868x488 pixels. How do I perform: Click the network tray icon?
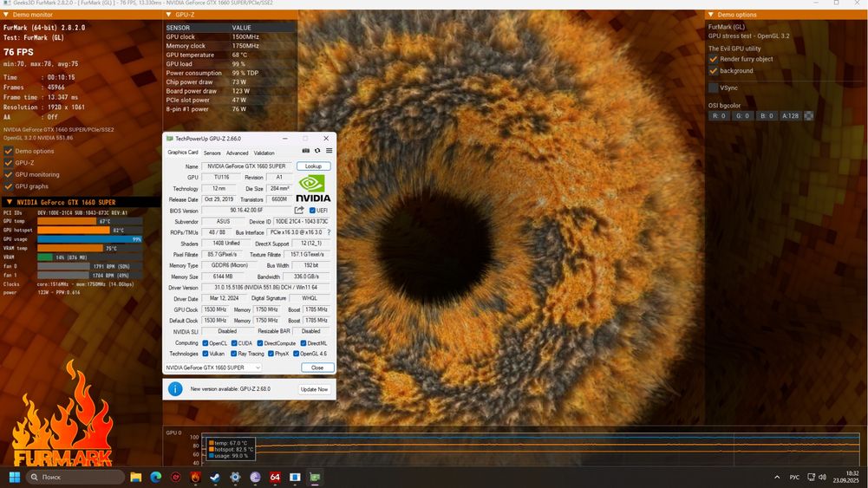pos(811,477)
